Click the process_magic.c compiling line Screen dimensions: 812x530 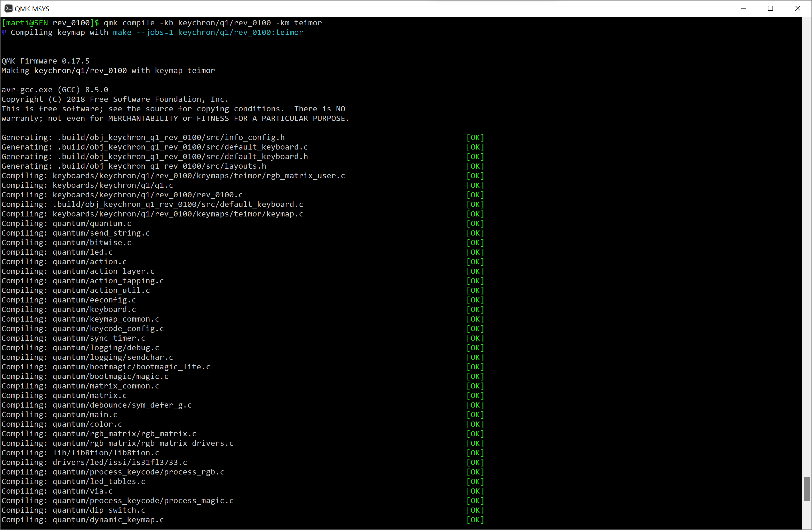click(x=117, y=501)
